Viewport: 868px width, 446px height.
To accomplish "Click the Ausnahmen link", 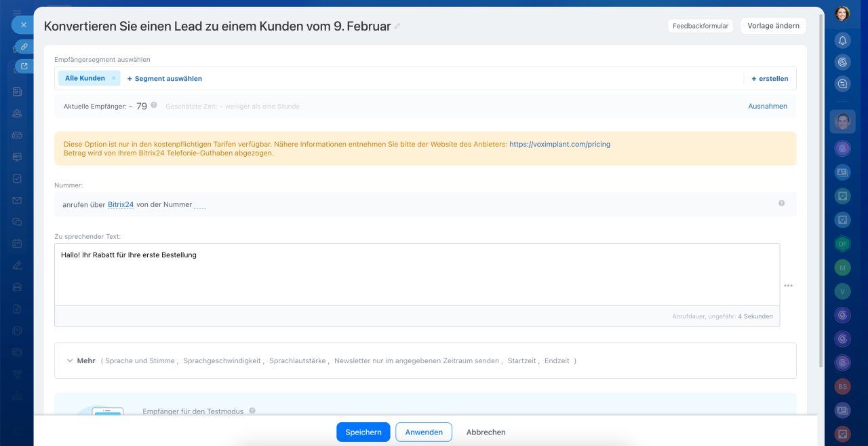I will (x=768, y=106).
